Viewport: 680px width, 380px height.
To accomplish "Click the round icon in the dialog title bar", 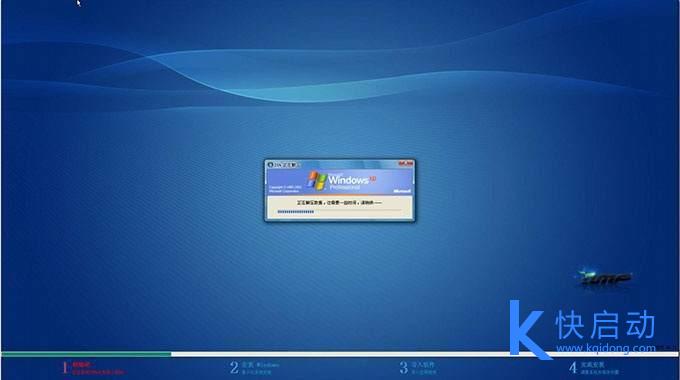I will (270, 165).
